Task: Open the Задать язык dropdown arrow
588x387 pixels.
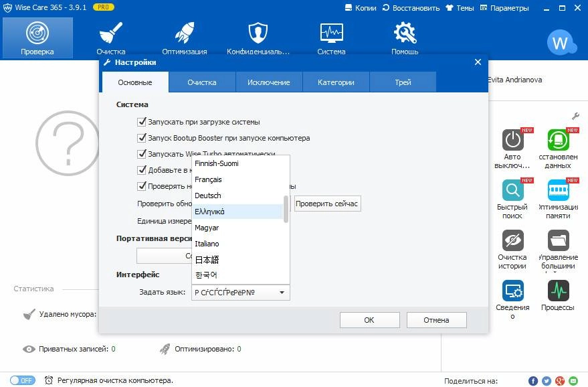Action: coord(282,293)
